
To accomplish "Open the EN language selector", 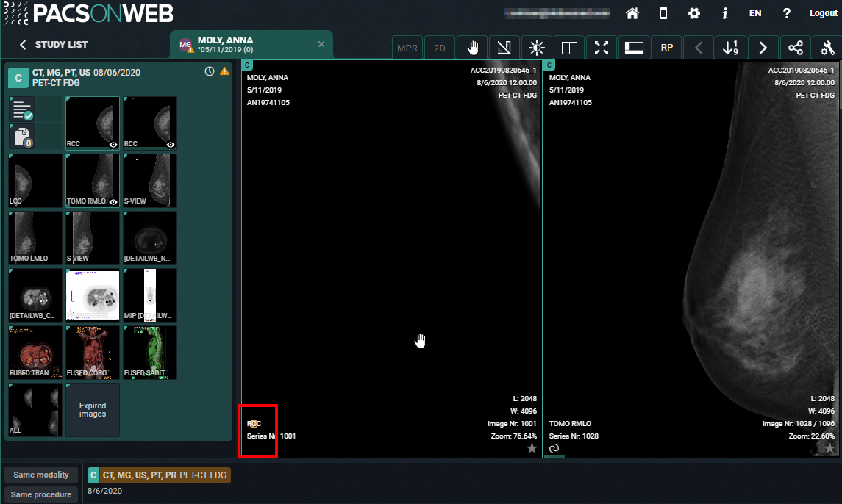I will pos(755,13).
